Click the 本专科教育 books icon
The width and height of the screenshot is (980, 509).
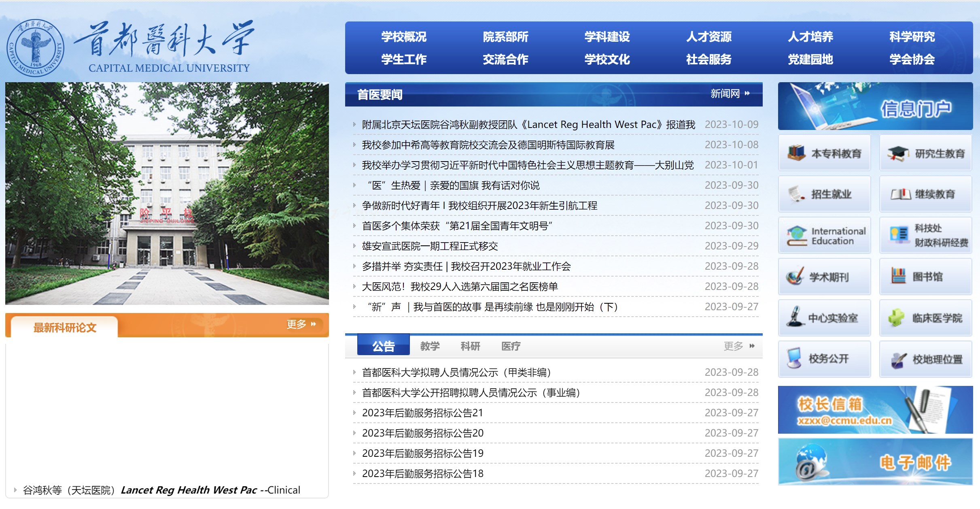point(797,153)
